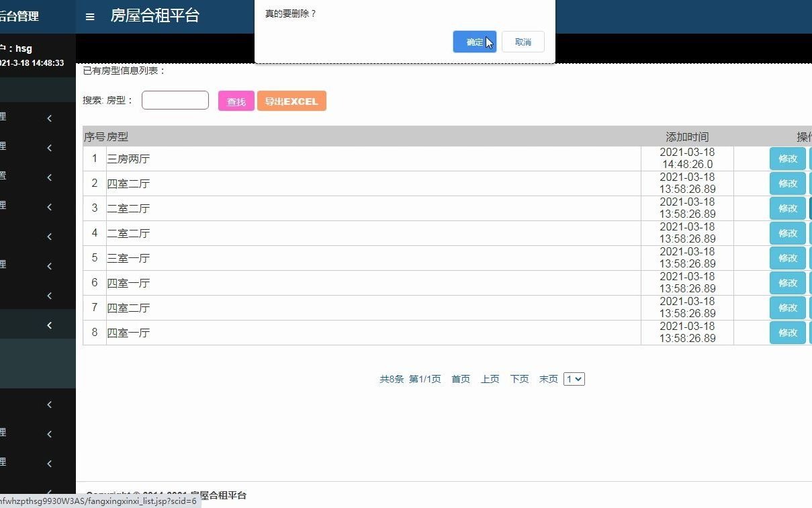Click 修改 on row 2 四室二厅
Screen dimensions: 812x508
point(786,183)
